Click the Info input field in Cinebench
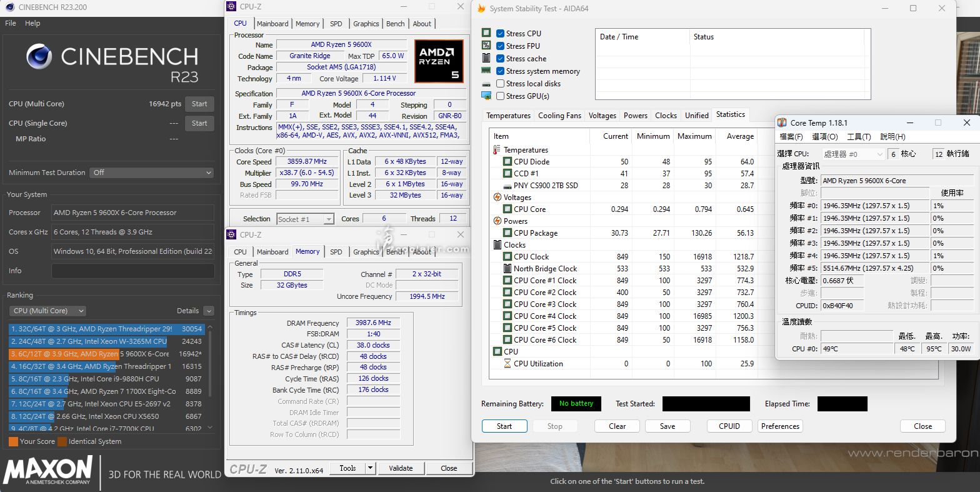Image resolution: width=980 pixels, height=492 pixels. [x=132, y=271]
